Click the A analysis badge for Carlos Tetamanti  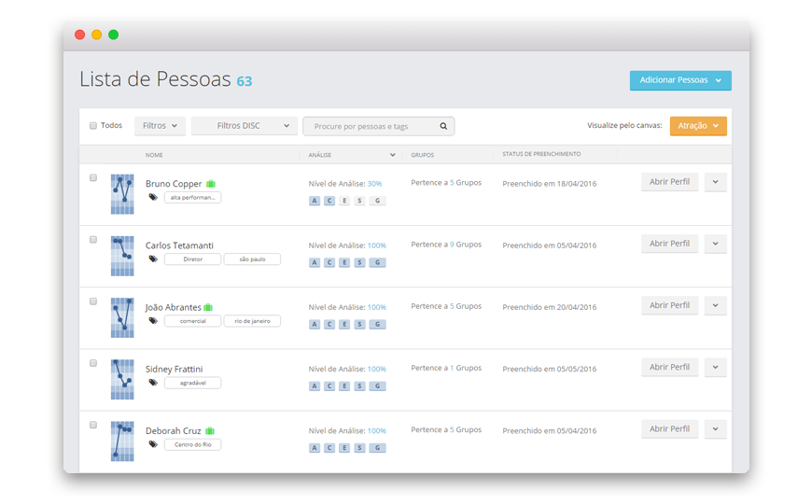click(x=315, y=262)
